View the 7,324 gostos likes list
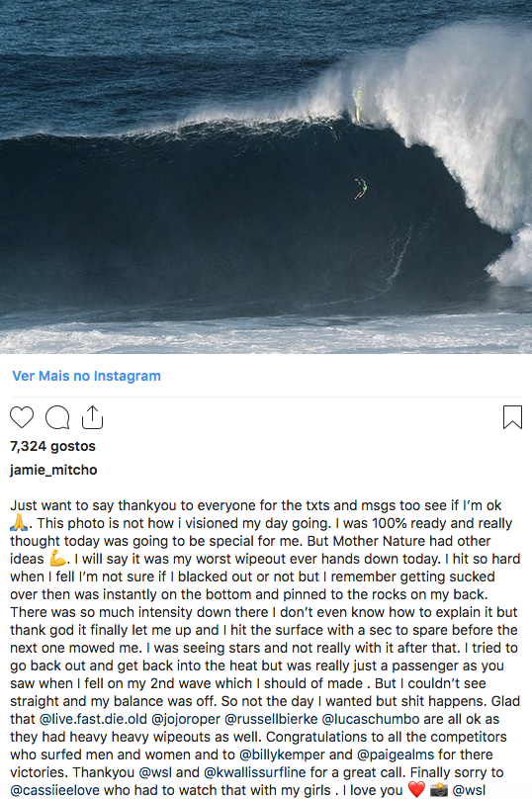Image resolution: width=532 pixels, height=799 pixels. tap(53, 446)
